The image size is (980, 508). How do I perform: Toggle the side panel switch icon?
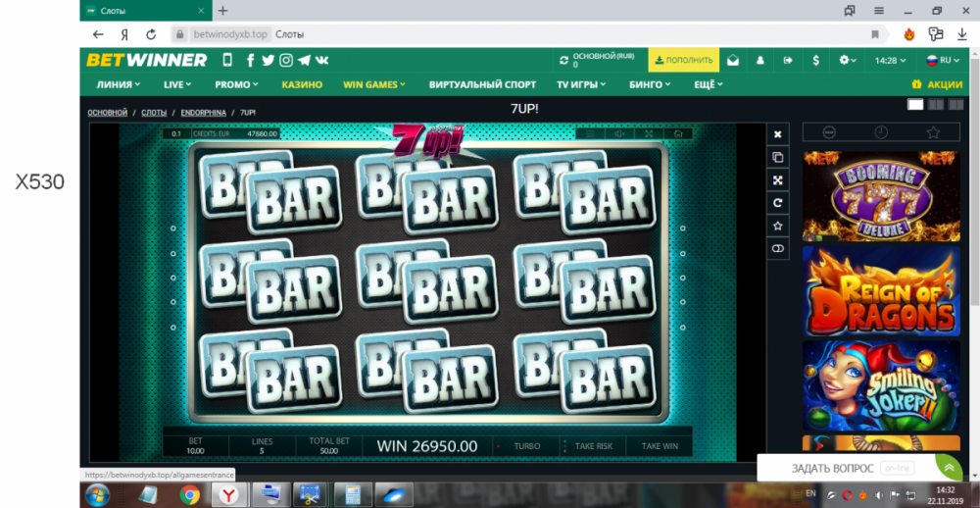pyautogui.click(x=777, y=250)
